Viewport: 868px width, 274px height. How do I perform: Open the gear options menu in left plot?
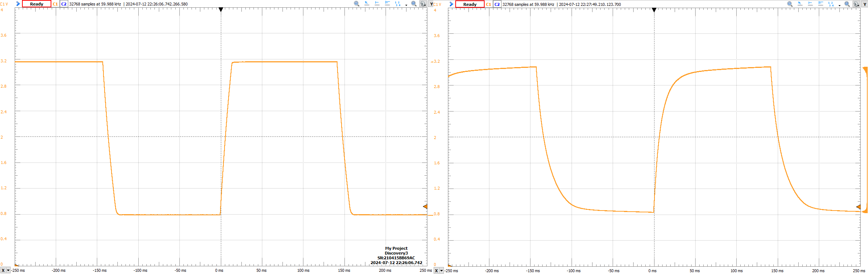pos(423,4)
